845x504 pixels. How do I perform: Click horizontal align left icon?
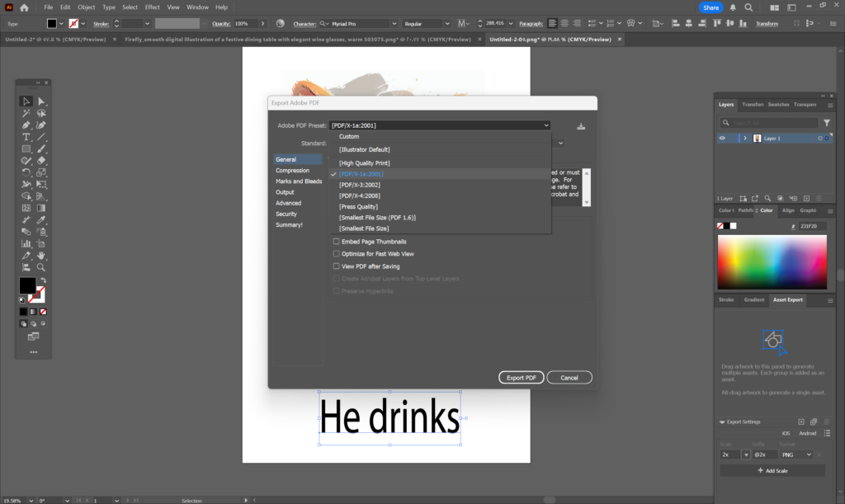point(676,24)
